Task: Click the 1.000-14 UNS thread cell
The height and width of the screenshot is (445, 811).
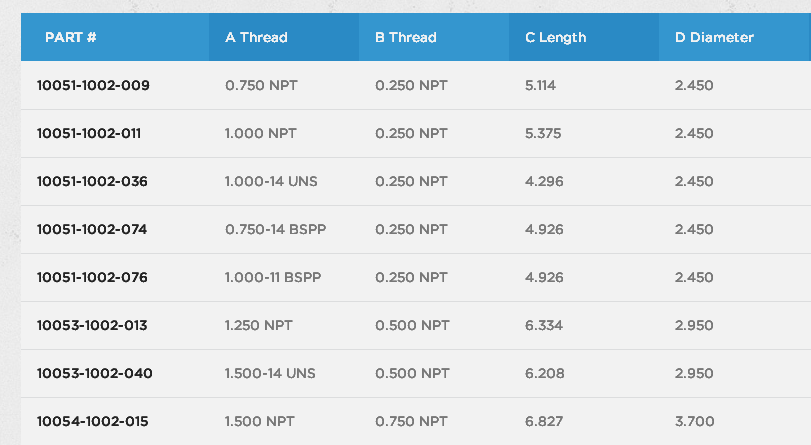Action: [x=271, y=181]
